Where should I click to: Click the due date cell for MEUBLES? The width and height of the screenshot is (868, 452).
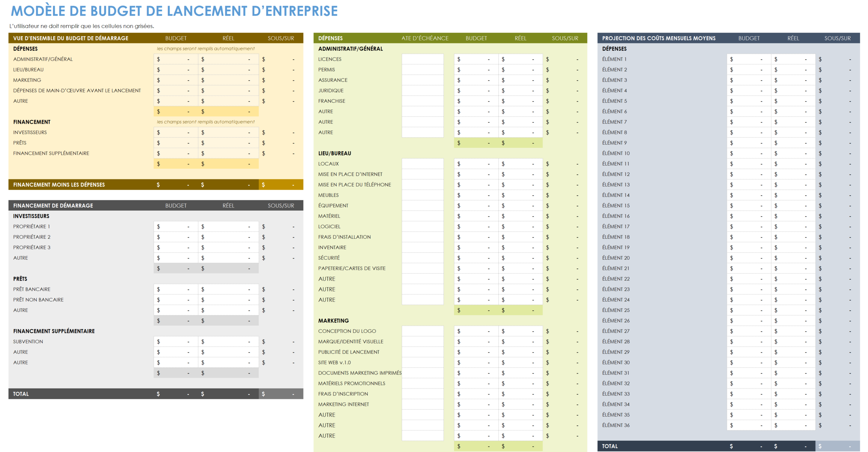pyautogui.click(x=423, y=195)
